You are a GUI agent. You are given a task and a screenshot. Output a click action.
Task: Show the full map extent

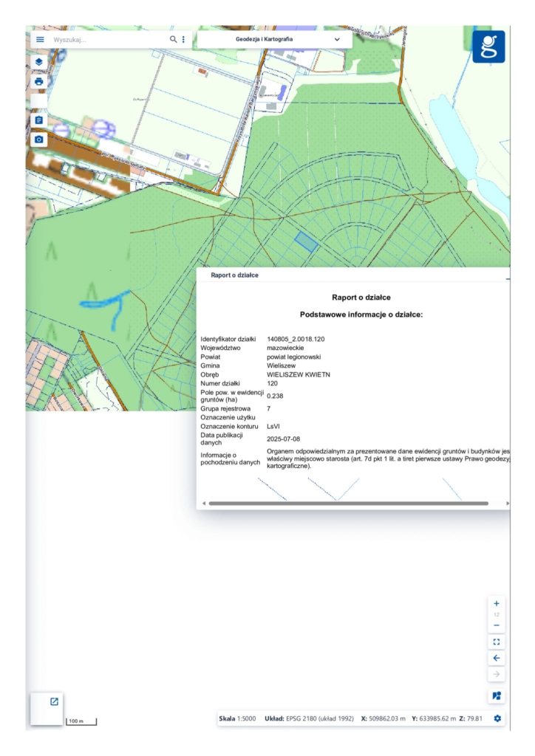pyautogui.click(x=496, y=642)
